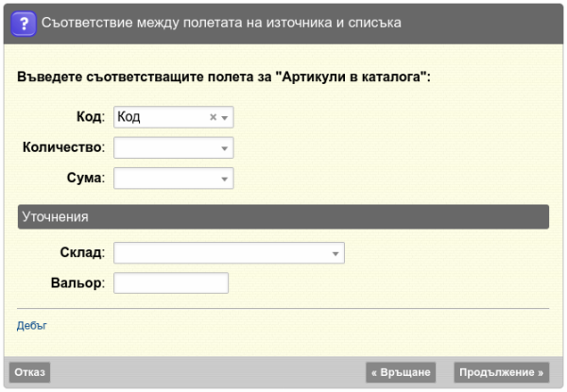The image size is (567, 392).
Task: Click inside the wide Склад combo field
Action: click(x=222, y=252)
